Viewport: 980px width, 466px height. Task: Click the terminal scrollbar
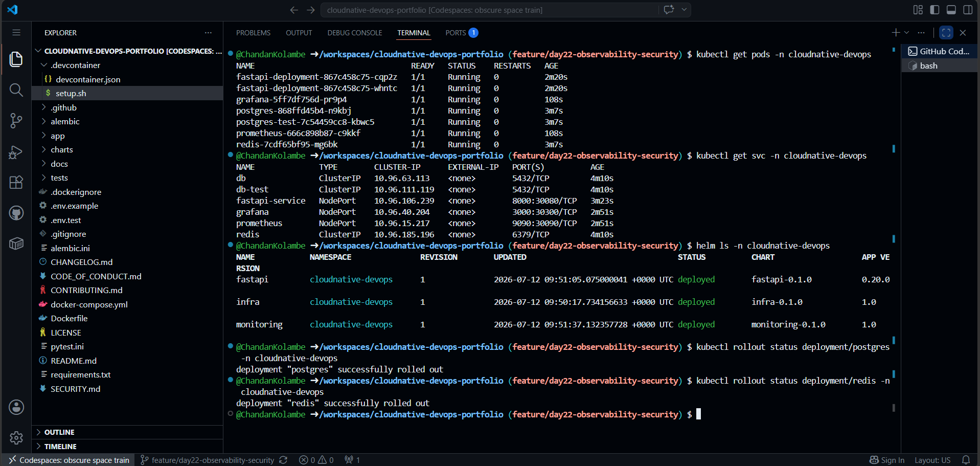click(894, 230)
